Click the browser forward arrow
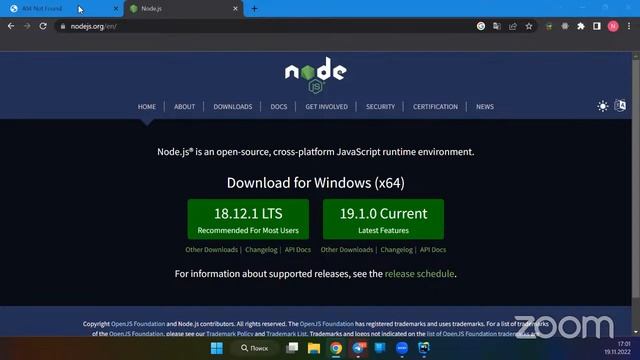 (27, 26)
